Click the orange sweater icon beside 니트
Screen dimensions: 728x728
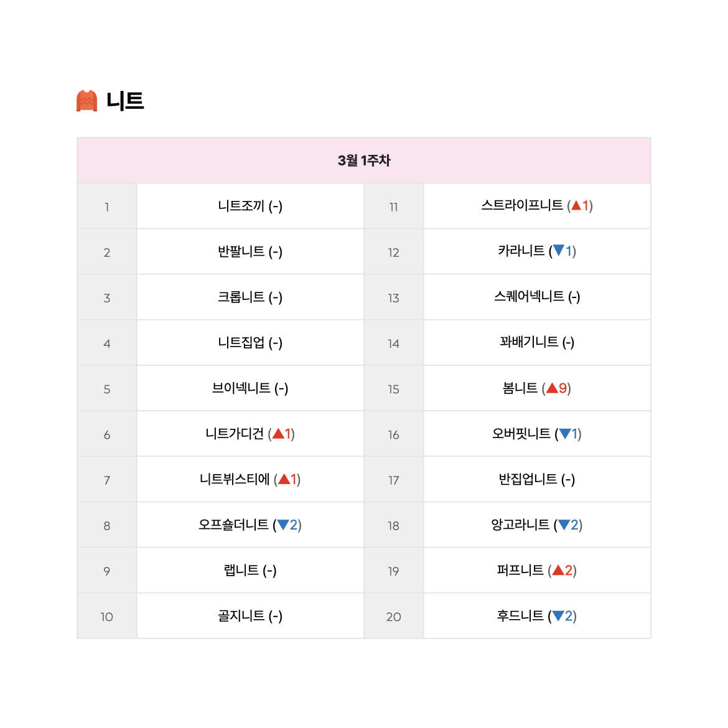coord(87,101)
